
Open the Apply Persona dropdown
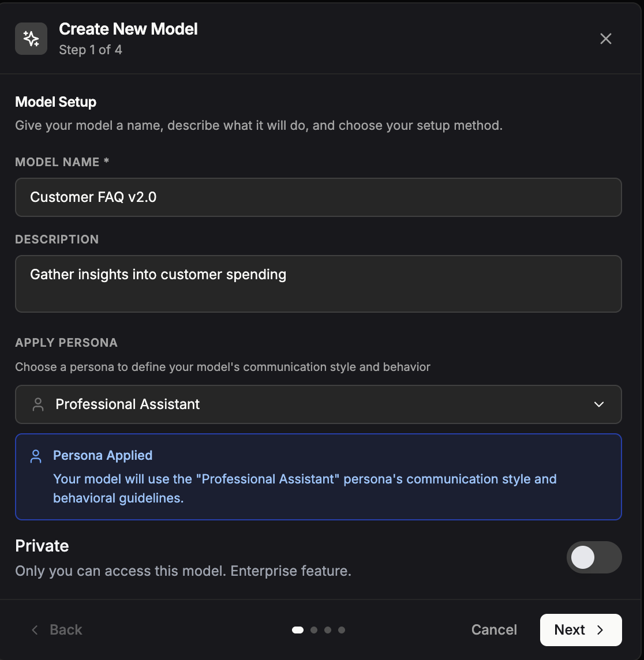click(x=318, y=404)
